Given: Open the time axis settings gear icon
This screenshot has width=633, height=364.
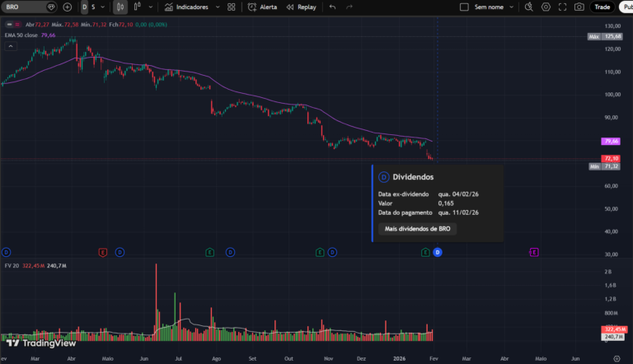Looking at the screenshot, I should coord(617,358).
